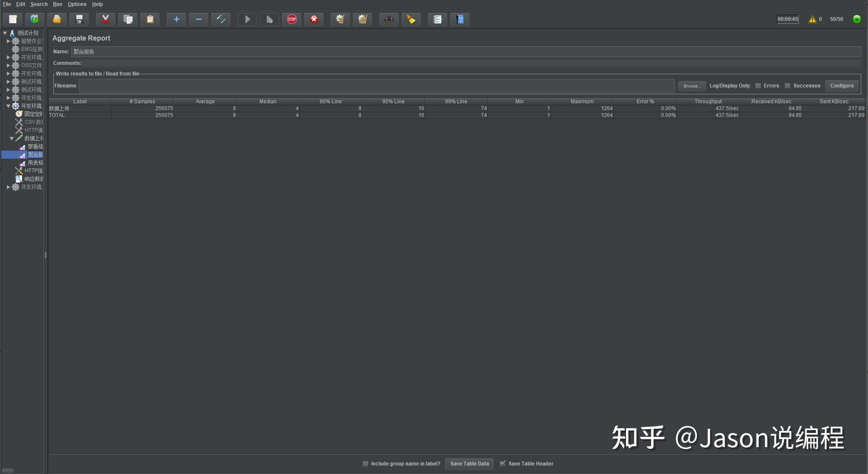Click the binoculars Search icon

pos(389,19)
